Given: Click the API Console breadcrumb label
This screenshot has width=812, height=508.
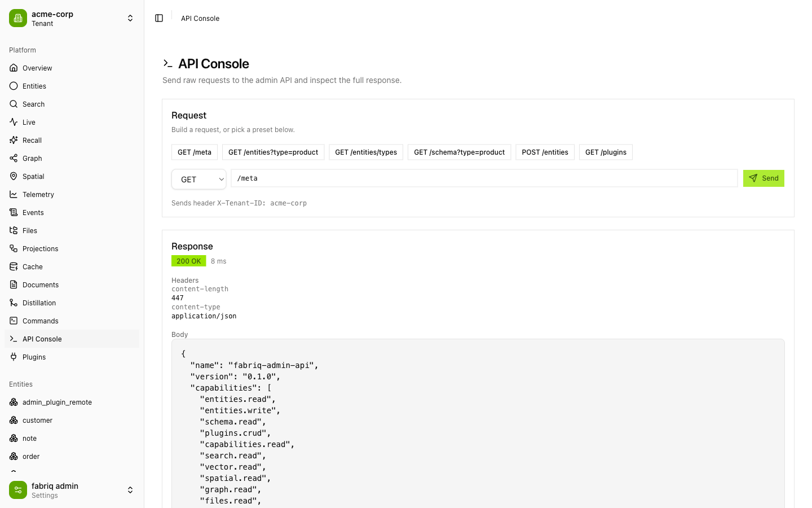Looking at the screenshot, I should click(x=200, y=18).
